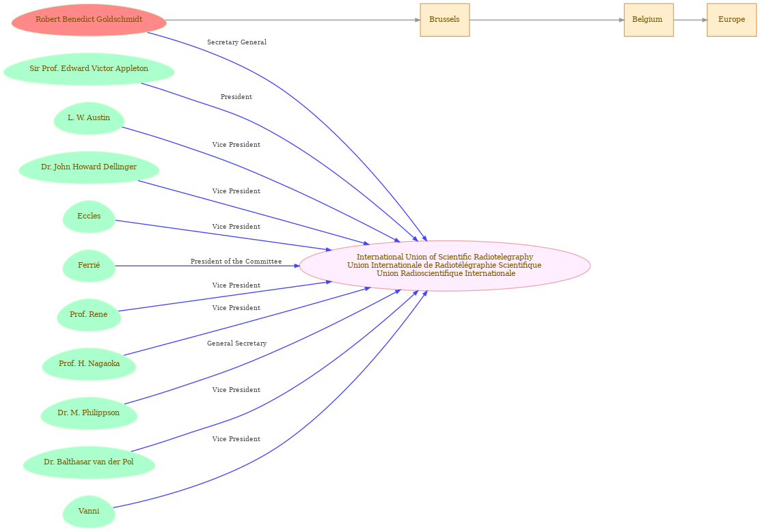Click the President edge label near Appleton
This screenshot has width=760, height=532.
236,97
